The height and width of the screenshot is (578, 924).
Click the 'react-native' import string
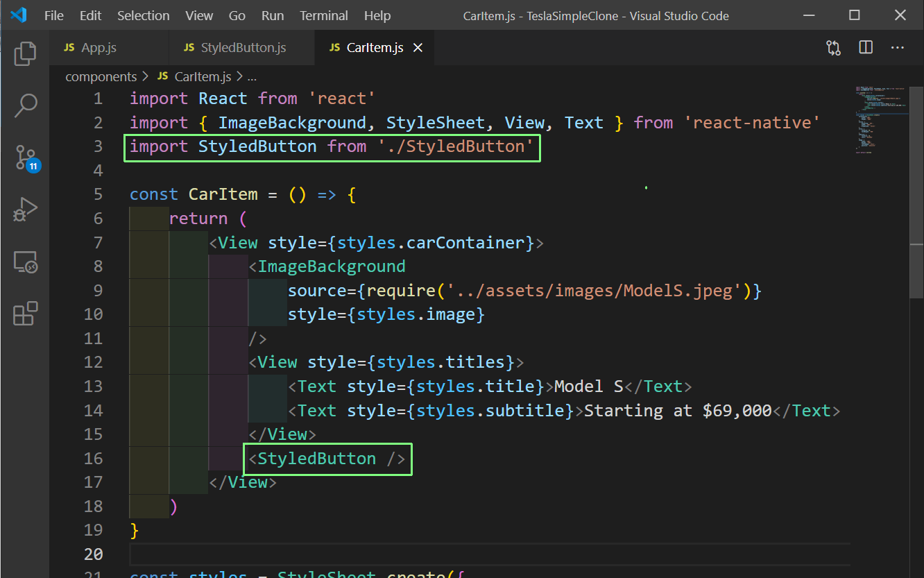[752, 123]
